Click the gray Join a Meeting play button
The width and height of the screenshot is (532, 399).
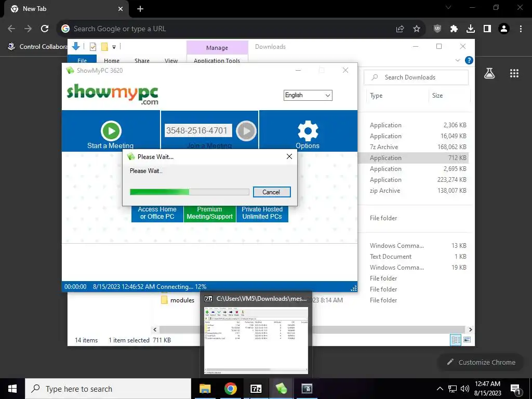click(246, 130)
